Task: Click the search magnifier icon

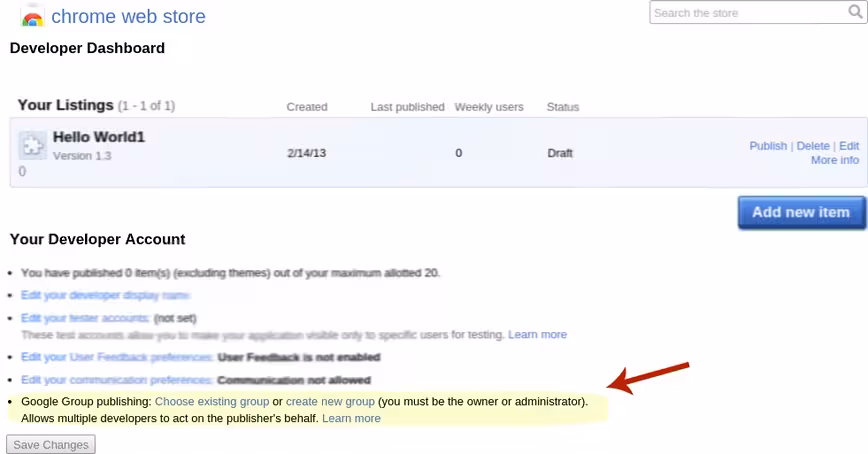Action: [855, 12]
